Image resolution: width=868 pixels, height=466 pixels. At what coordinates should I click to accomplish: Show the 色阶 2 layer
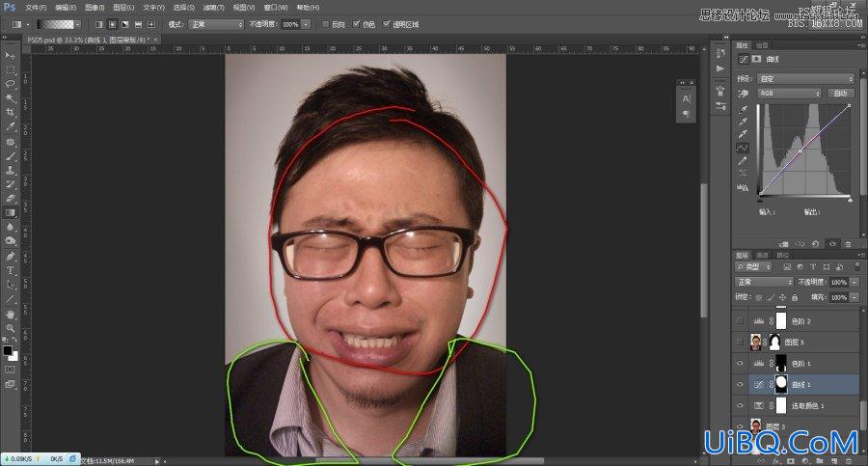point(740,321)
